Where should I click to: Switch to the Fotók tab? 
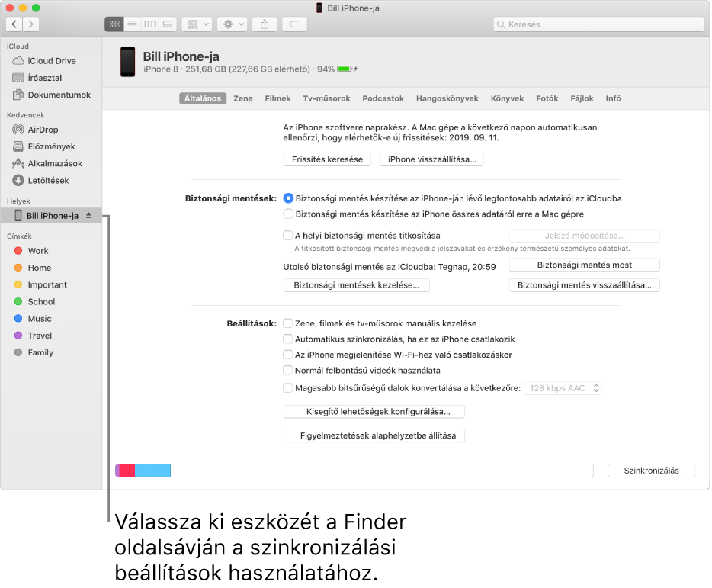point(547,98)
